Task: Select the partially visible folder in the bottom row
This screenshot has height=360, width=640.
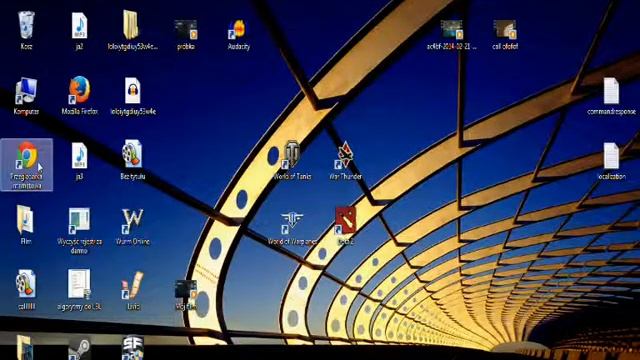Action: 24,347
